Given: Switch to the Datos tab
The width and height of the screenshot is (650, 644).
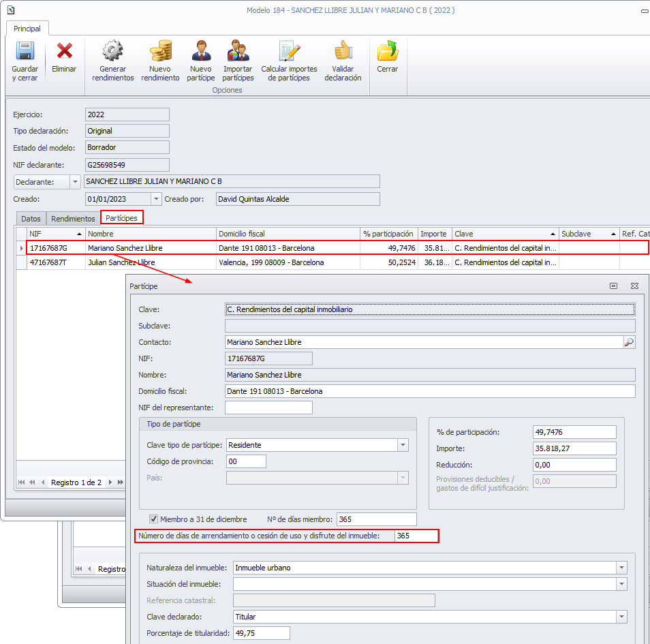Looking at the screenshot, I should [31, 219].
